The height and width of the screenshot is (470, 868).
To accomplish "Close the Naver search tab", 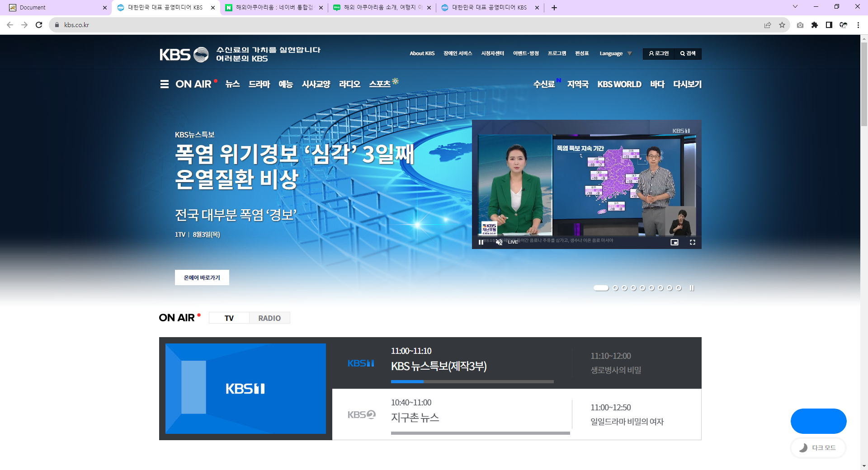I will pyautogui.click(x=321, y=8).
